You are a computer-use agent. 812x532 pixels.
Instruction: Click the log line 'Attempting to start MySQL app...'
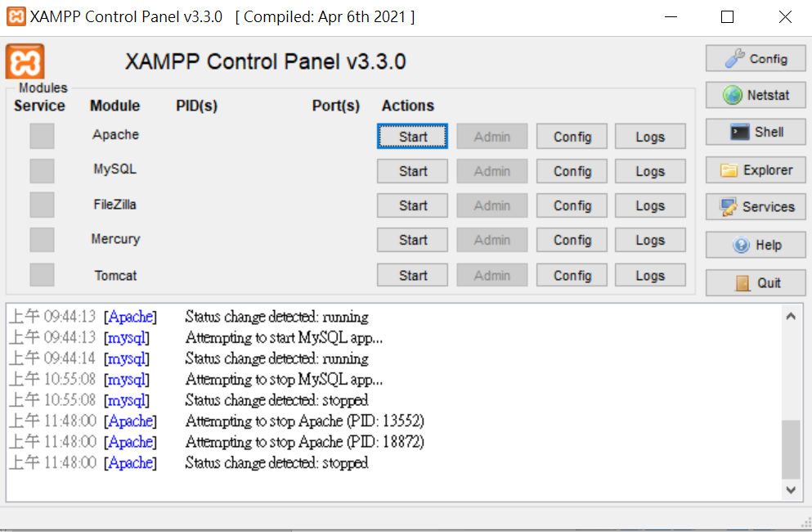[284, 337]
